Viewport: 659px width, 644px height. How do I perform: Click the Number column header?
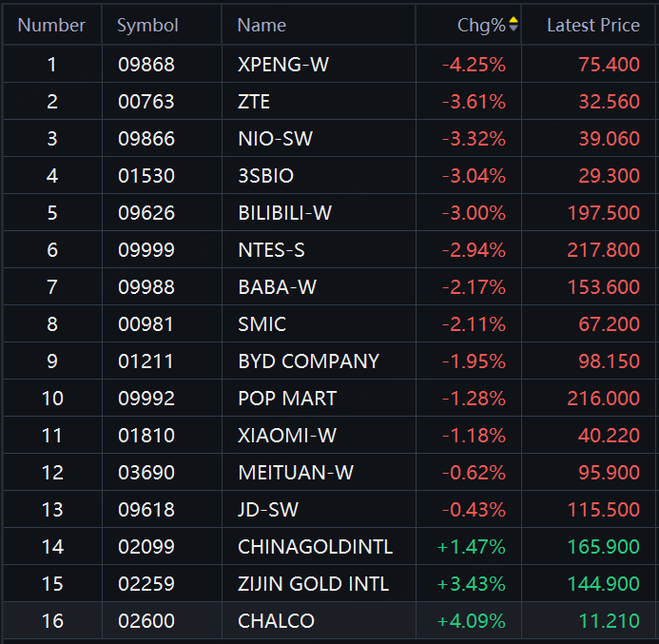[x=51, y=26]
